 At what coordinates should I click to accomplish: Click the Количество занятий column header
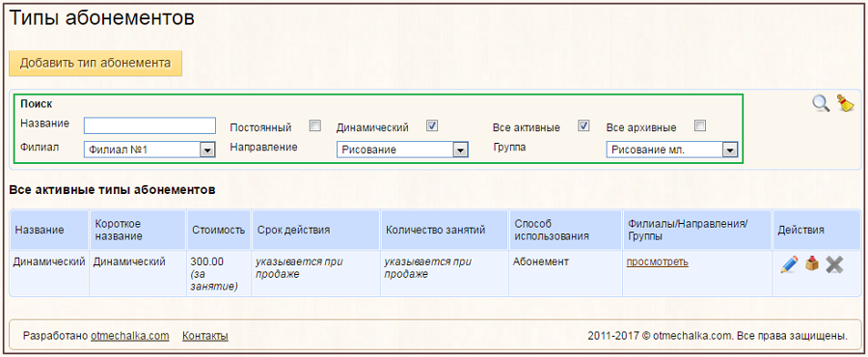444,230
